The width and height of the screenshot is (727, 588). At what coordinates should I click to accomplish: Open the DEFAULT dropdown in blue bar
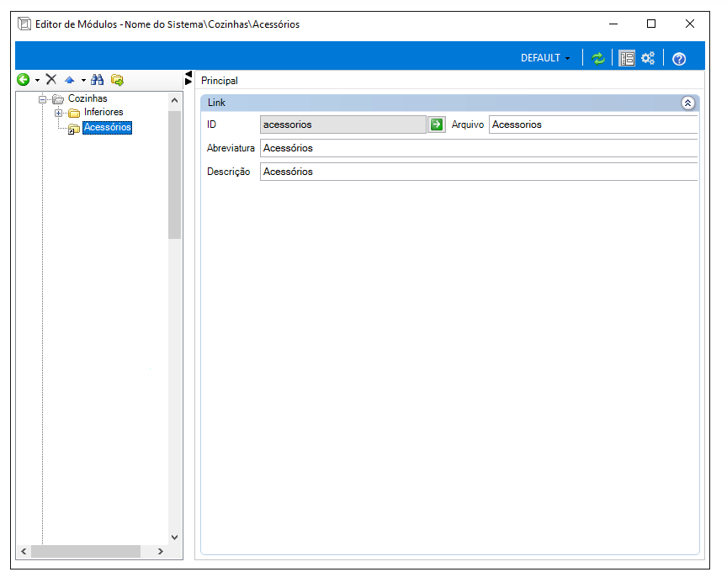(545, 58)
